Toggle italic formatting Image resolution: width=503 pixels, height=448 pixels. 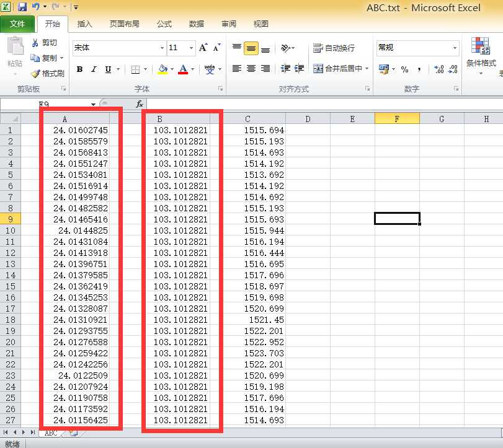coord(93,69)
